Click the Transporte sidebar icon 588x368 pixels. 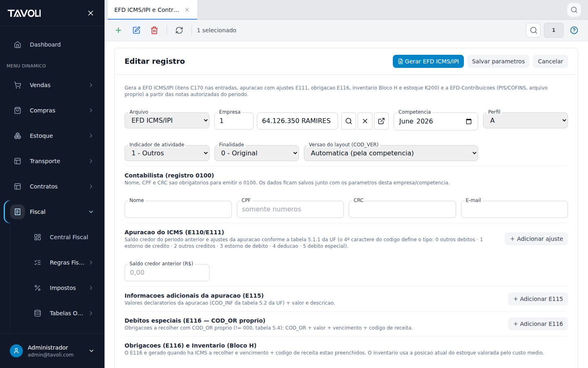18,161
